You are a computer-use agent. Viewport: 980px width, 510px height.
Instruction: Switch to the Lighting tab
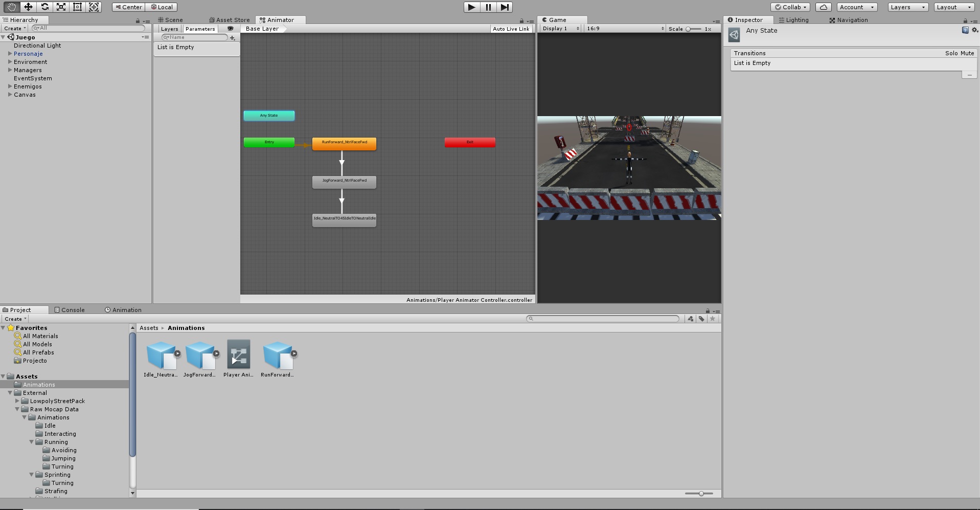pos(793,20)
